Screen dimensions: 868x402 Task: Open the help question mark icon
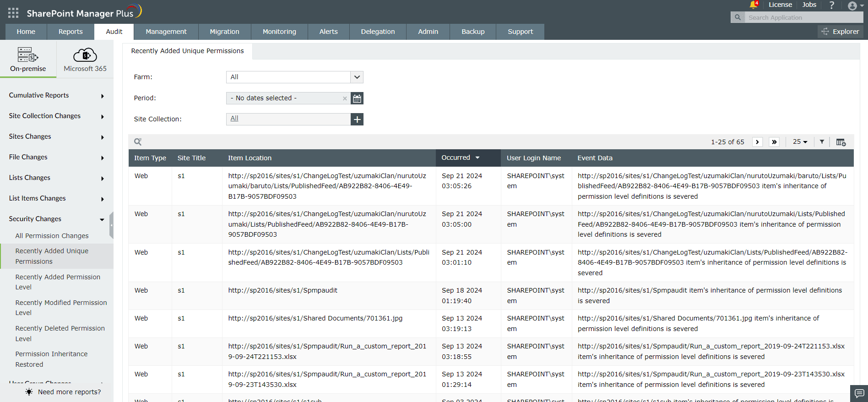pyautogui.click(x=832, y=5)
